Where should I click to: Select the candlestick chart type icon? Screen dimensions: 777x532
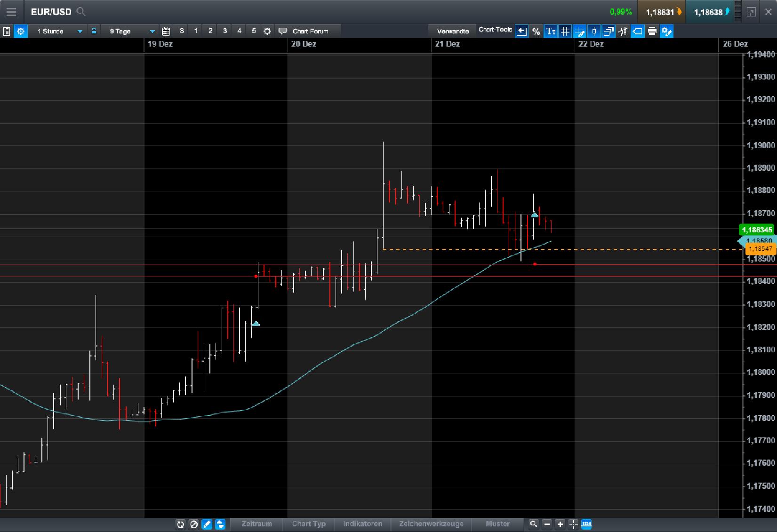tap(594, 31)
